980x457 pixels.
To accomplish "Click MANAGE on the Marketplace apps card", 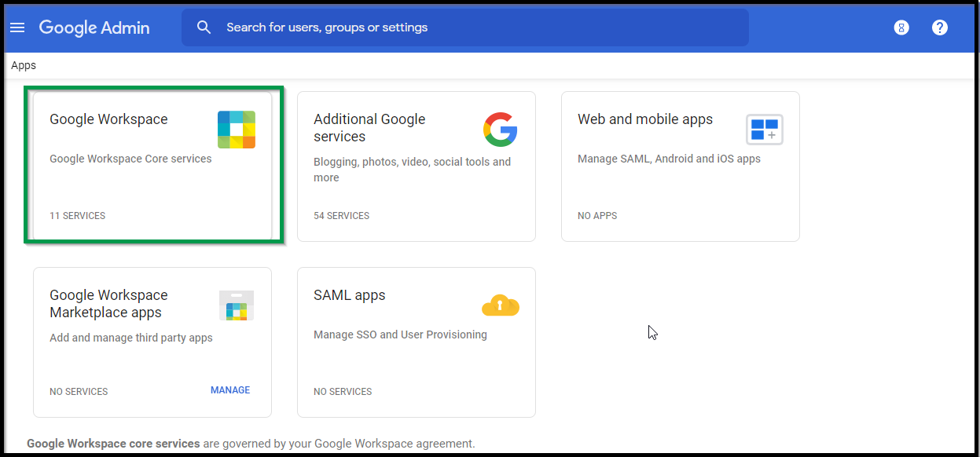I will coord(230,390).
